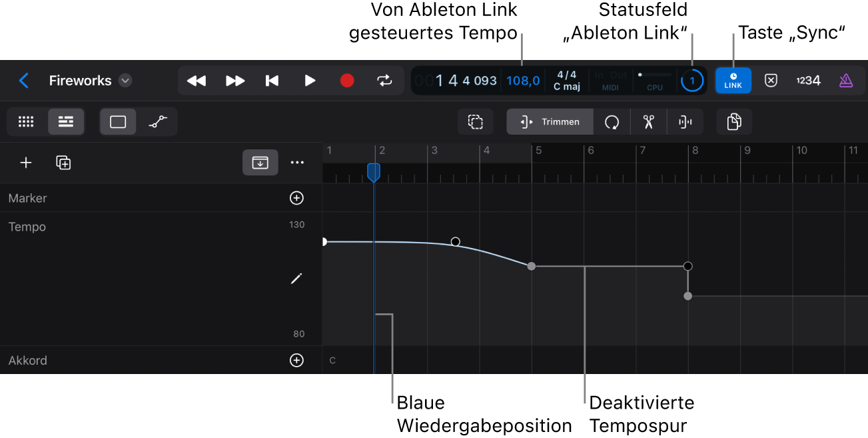Switch to automation curve editing mode
This screenshot has height=438, width=868.
[157, 121]
